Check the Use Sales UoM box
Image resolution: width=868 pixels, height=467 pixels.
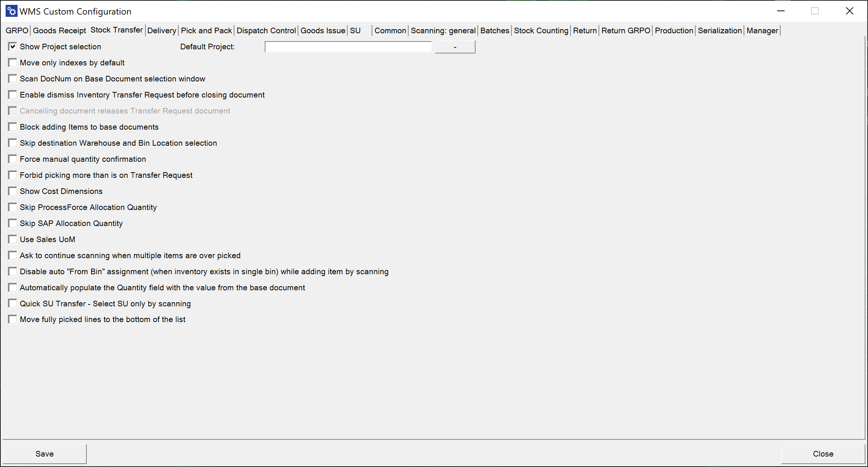13,239
